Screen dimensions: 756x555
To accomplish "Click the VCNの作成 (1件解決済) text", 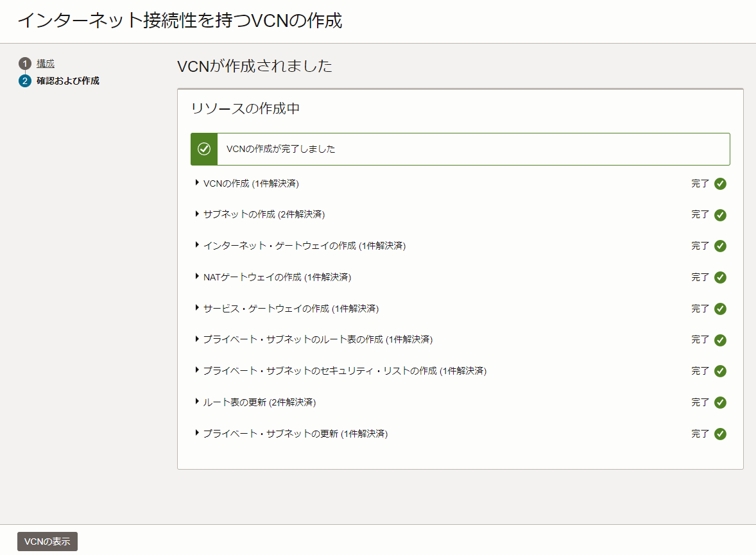I will pyautogui.click(x=251, y=184).
